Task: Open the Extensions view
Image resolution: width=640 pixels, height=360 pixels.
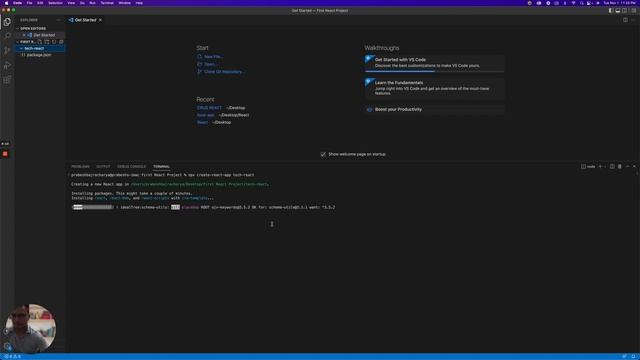Action: [x=7, y=80]
